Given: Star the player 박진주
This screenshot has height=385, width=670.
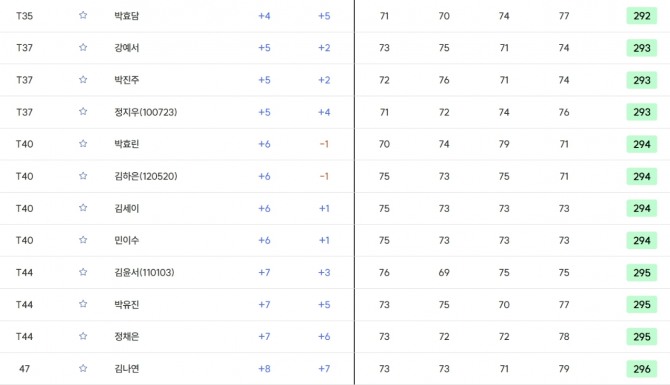Looking at the screenshot, I should [83, 79].
